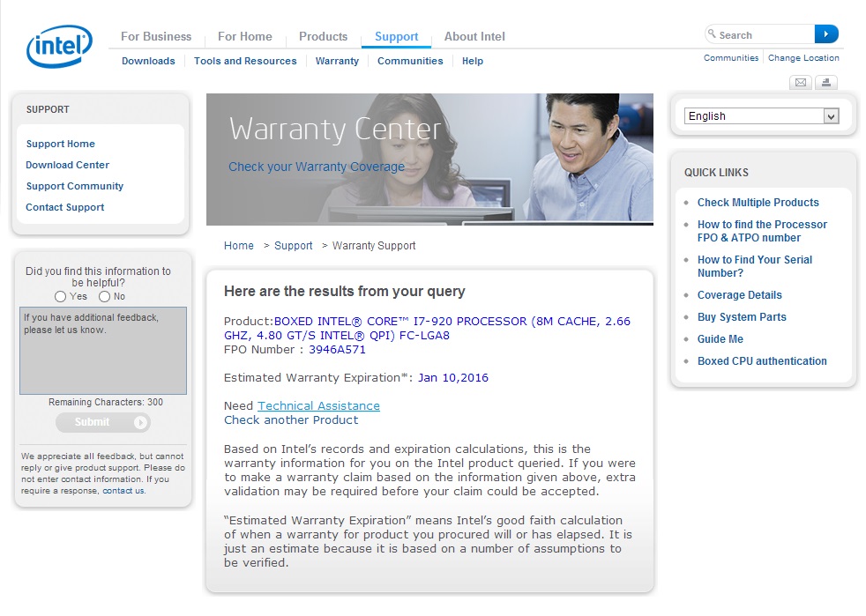Screen dimensions: 866x616
Task: Open the Help submenu item
Action: [x=472, y=61]
